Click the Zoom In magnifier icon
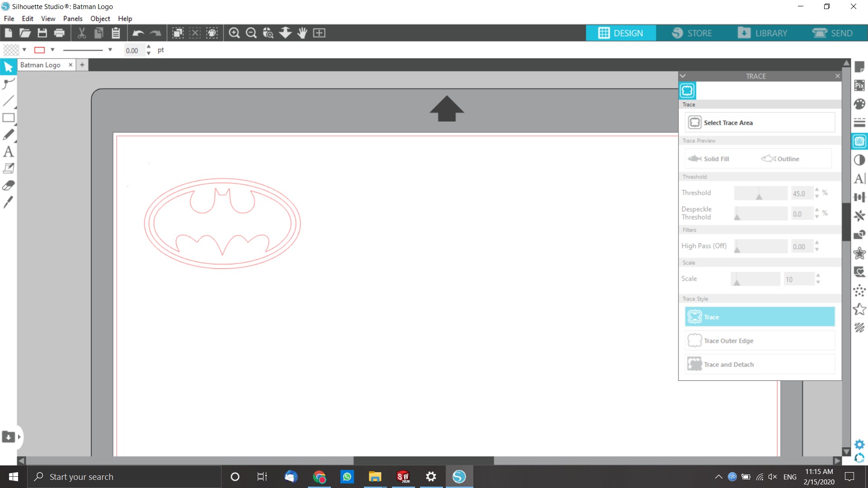Viewport: 868px width, 488px height. click(234, 33)
